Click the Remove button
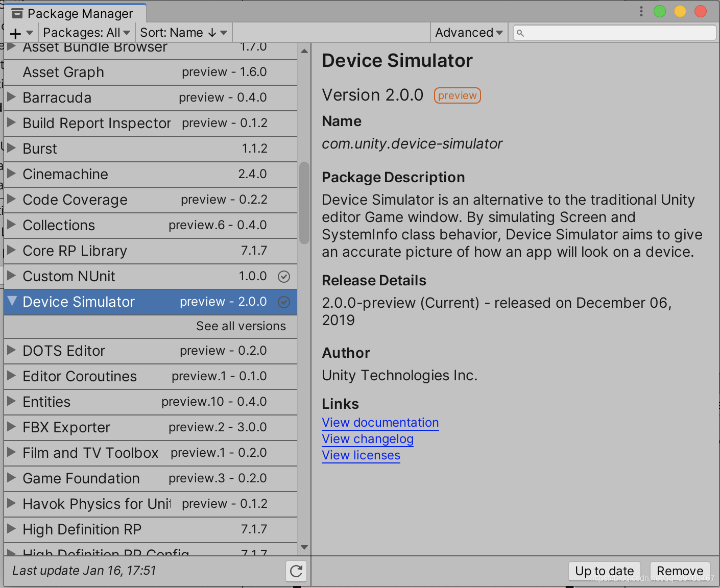720x588 pixels. coord(680,571)
